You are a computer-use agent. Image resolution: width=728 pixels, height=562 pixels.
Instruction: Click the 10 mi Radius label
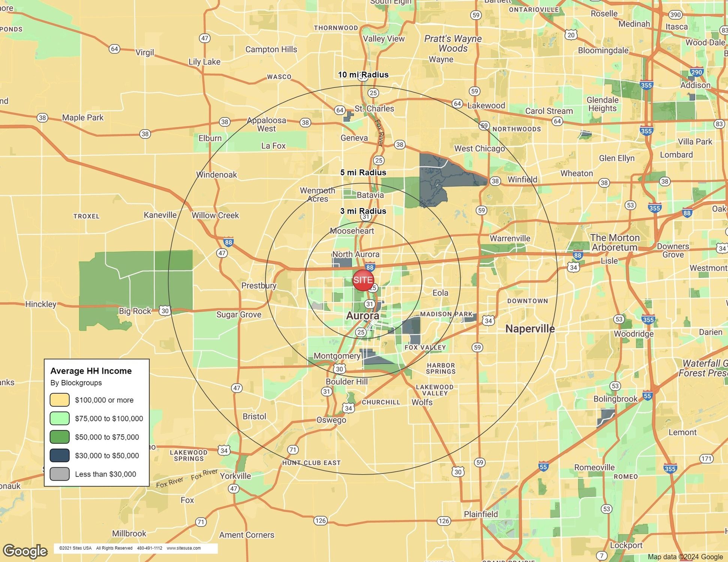[x=363, y=75]
